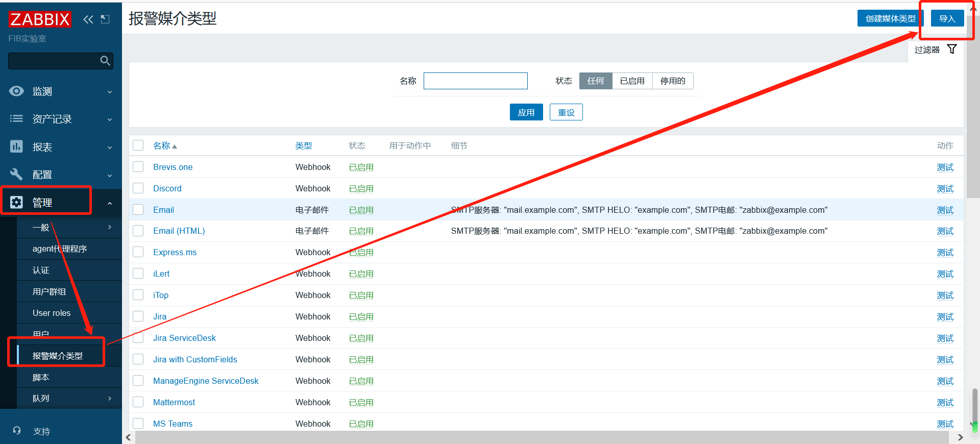Expand the 资产记录 menu chevron

click(110, 119)
